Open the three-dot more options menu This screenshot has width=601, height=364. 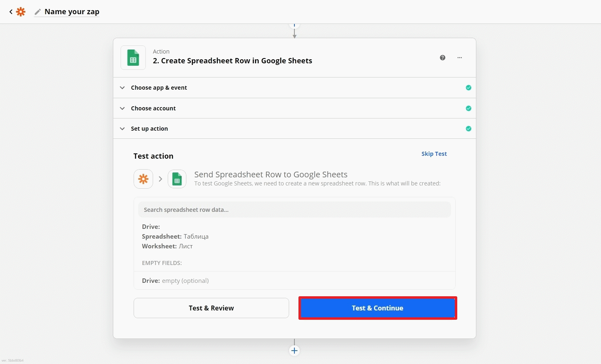point(460,58)
